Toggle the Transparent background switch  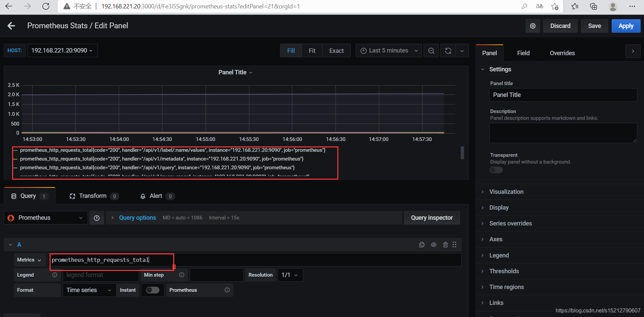[x=496, y=170]
